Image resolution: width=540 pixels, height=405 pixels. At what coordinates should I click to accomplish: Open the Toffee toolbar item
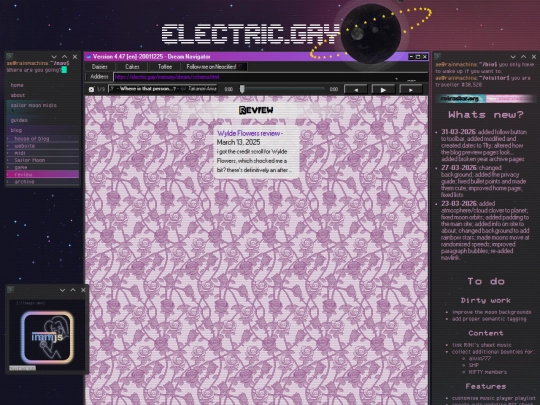click(165, 66)
